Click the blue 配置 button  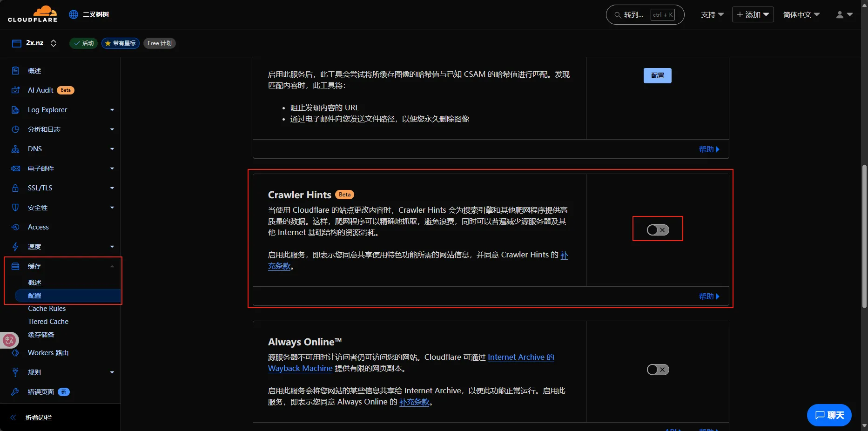click(x=657, y=75)
